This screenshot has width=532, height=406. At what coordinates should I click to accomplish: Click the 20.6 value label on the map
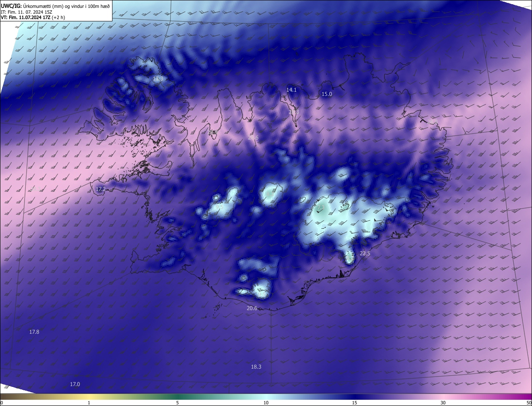(252, 308)
